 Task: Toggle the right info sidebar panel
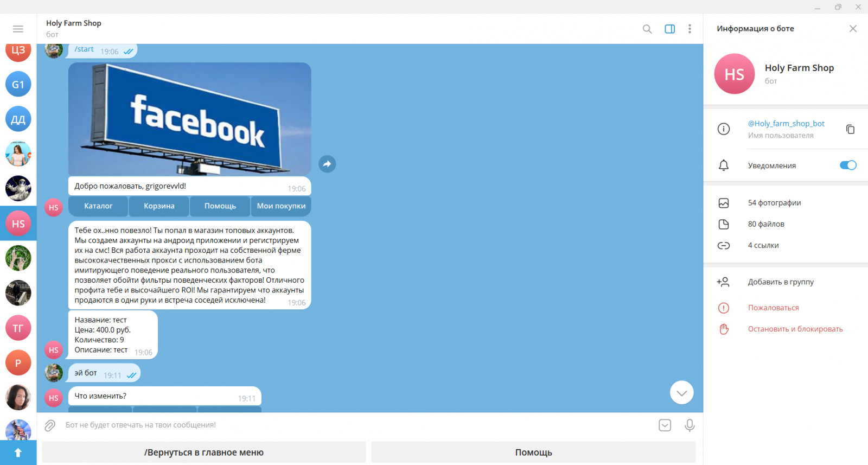point(670,29)
